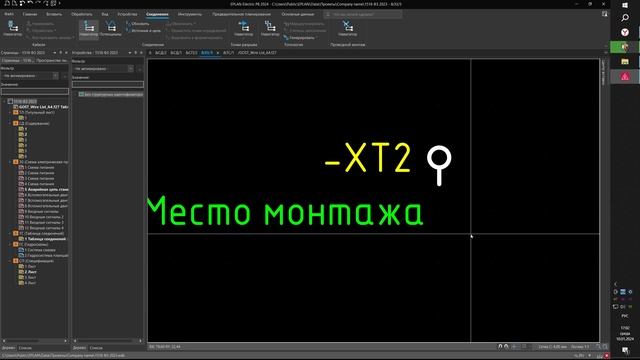Open interruption points Navigator

pyautogui.click(x=244, y=29)
